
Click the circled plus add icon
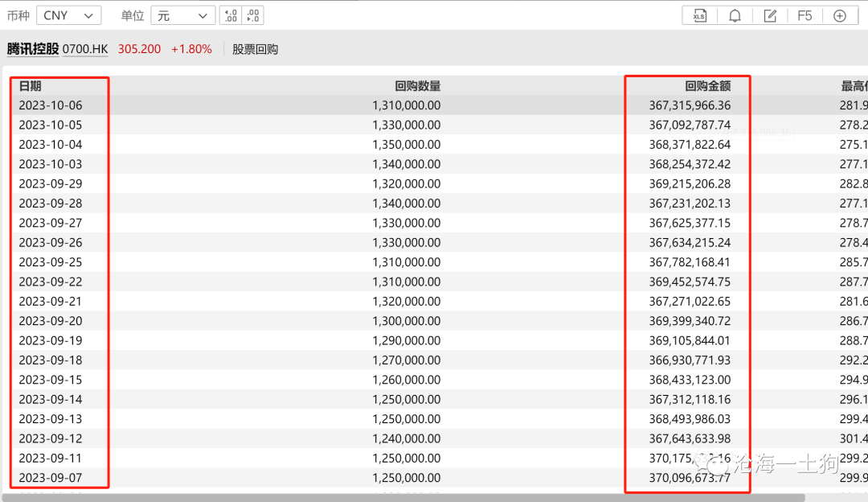tap(840, 15)
